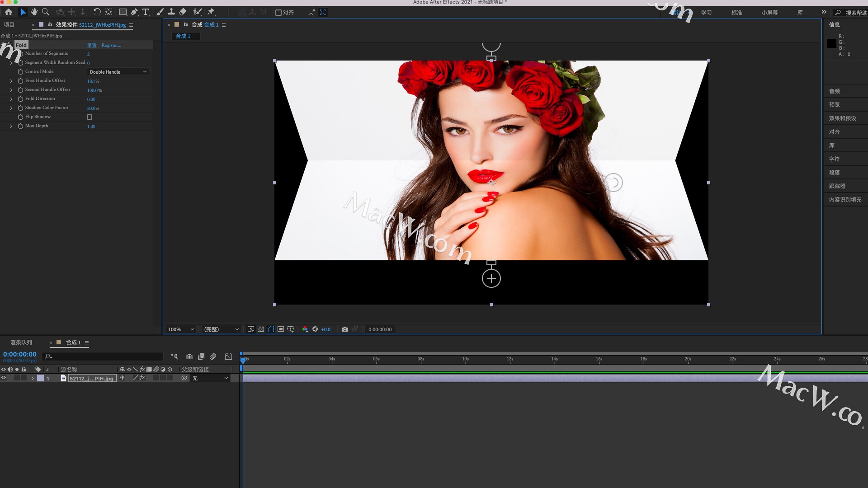Image resolution: width=868 pixels, height=488 pixels.
Task: Select the Zoom tool
Action: (46, 12)
